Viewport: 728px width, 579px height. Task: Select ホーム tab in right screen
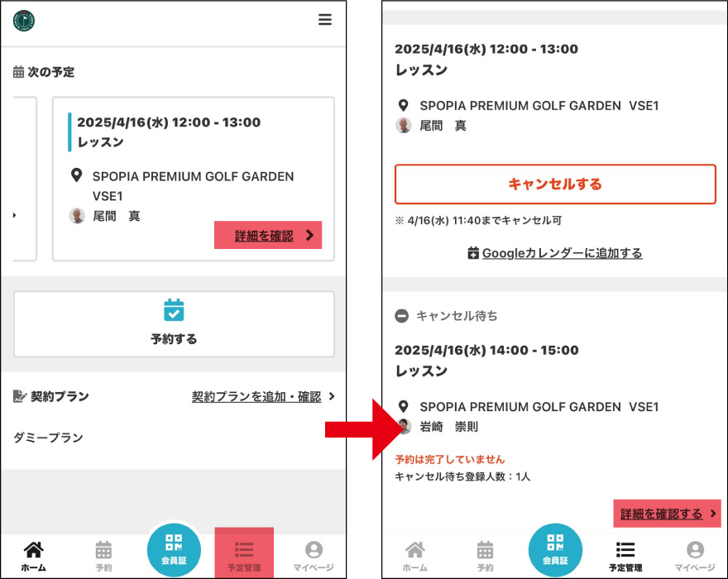[414, 556]
